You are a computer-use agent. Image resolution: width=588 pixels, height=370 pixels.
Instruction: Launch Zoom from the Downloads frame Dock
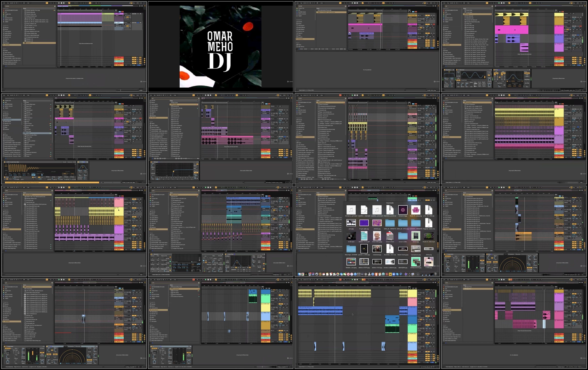pos(394,274)
